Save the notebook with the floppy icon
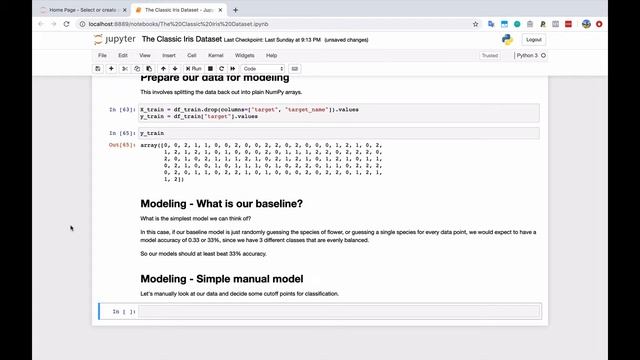This screenshot has width=640, height=360. pyautogui.click(x=98, y=69)
